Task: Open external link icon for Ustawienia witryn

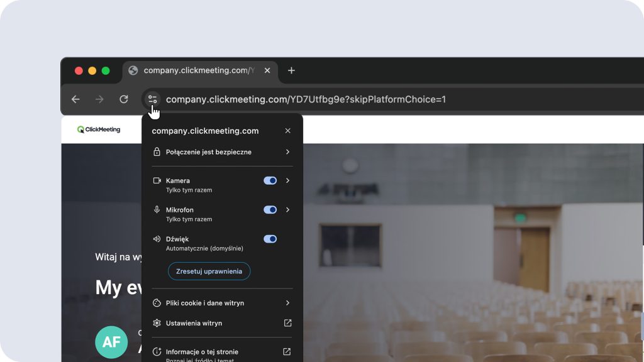Action: point(287,323)
